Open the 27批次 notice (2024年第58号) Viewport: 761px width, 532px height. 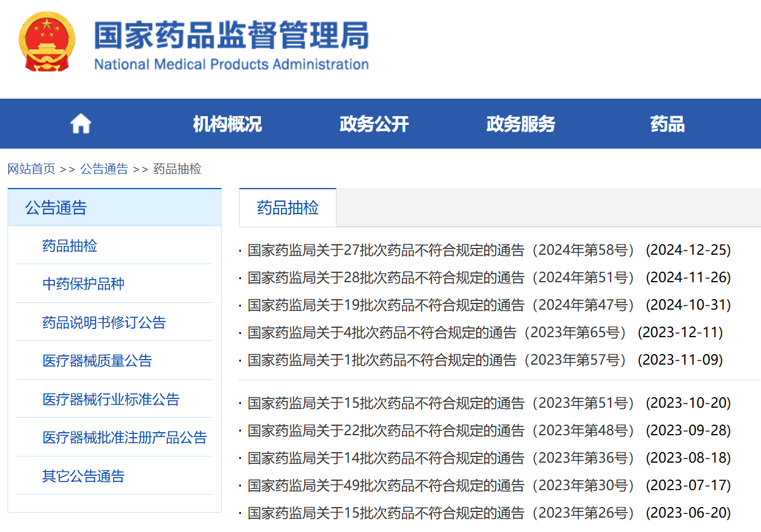pos(441,250)
